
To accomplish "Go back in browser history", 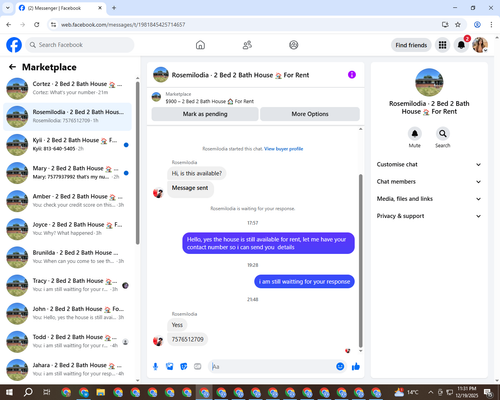I will pos(9,25).
